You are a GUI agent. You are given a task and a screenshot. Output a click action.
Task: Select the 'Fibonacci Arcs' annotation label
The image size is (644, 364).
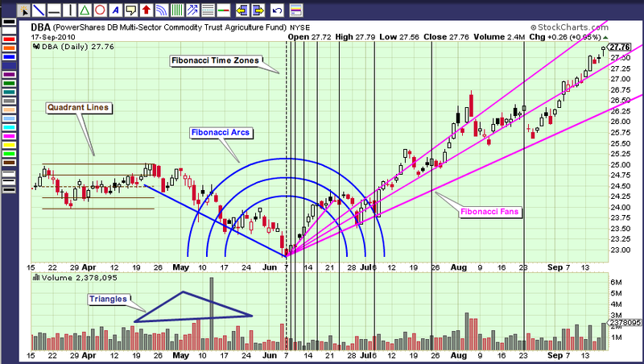click(x=220, y=133)
